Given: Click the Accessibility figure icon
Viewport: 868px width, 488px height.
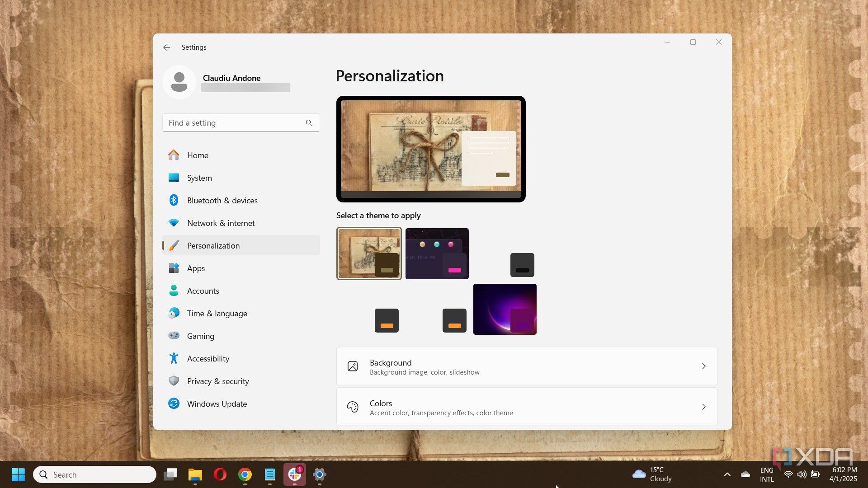Looking at the screenshot, I should click(174, 358).
